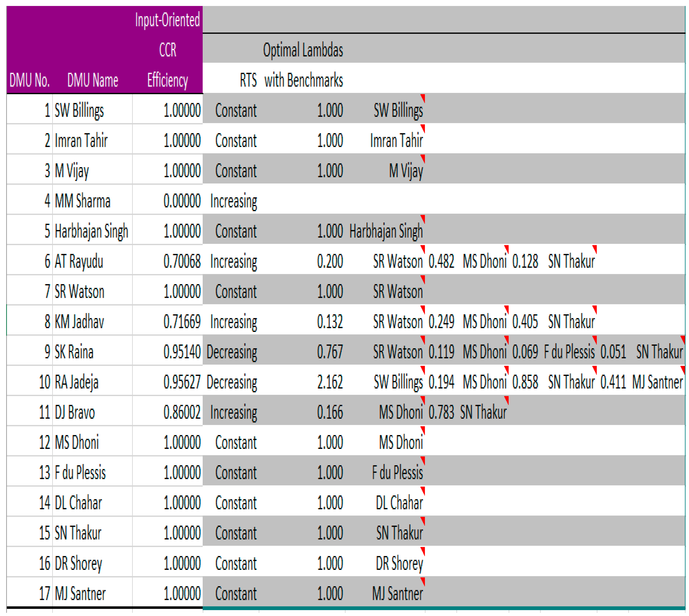689x616 pixels.
Task: Select the Imran Tahir benchmark cell with comment marker
Action: 396,141
